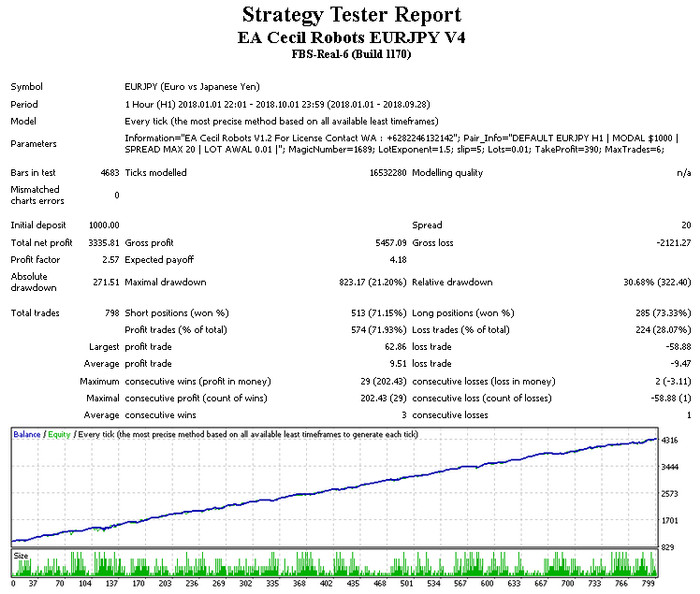Click the 'Total trades' label
Viewport: 700px width, 594px height.
(35, 313)
